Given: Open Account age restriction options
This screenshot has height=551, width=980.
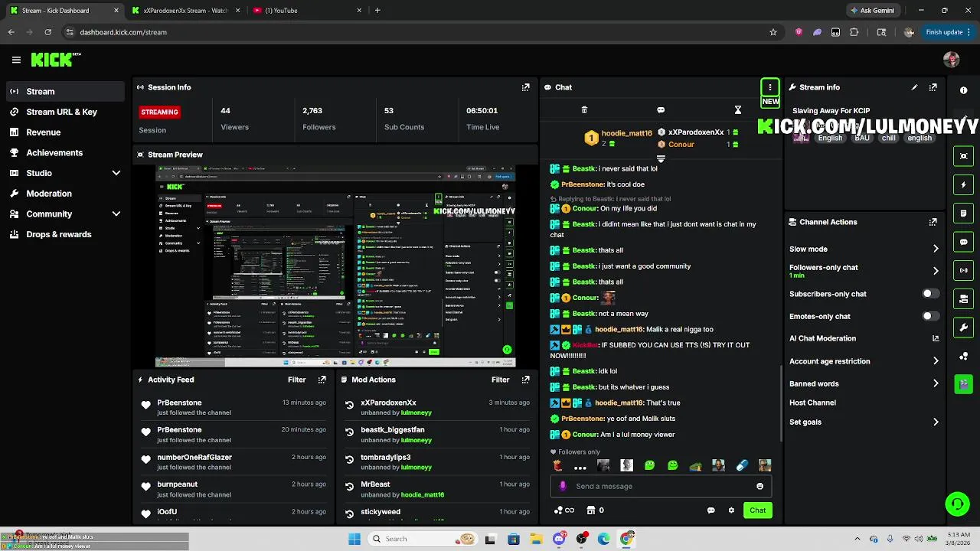Looking at the screenshot, I should click(864, 361).
